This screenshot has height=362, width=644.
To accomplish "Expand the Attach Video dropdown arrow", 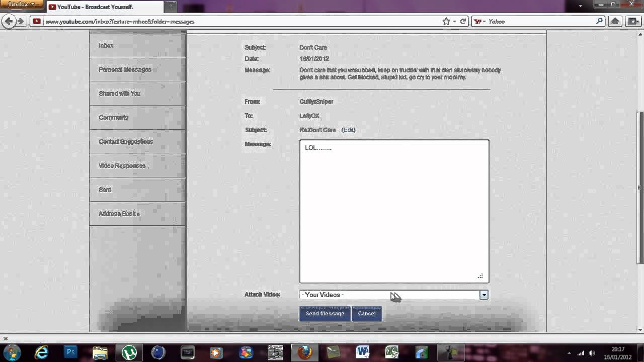I will (x=484, y=295).
